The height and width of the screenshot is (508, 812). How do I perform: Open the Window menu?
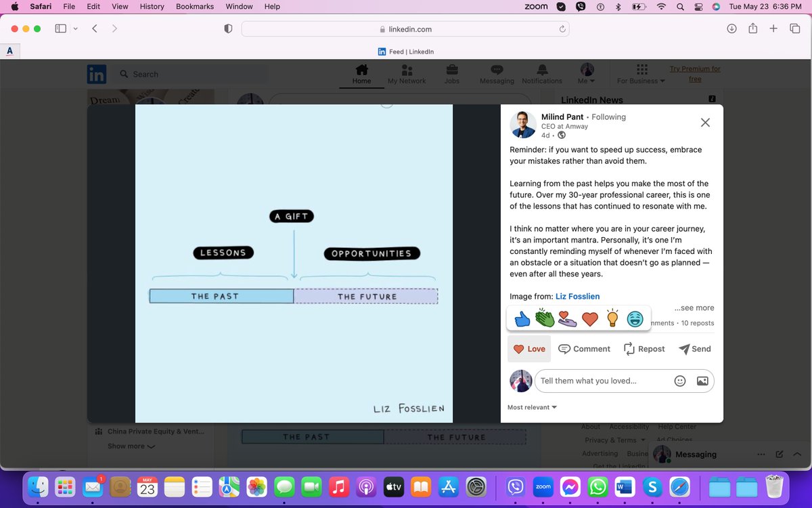click(x=239, y=6)
